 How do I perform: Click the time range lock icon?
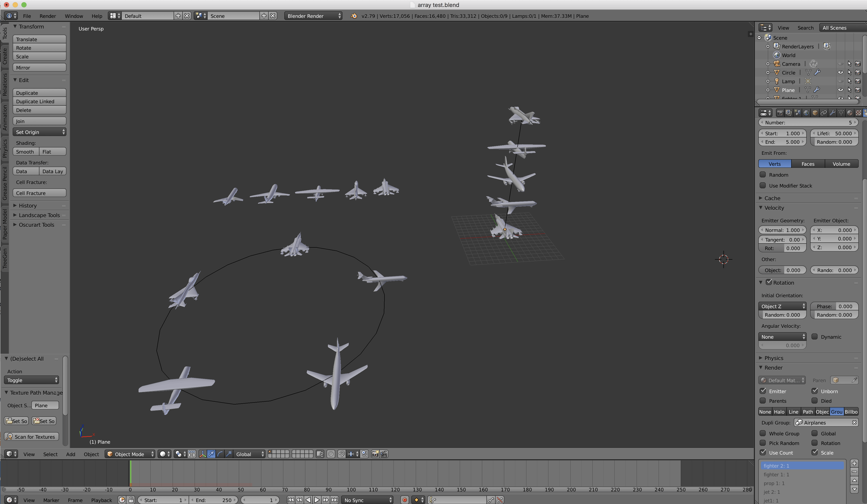[x=131, y=500]
